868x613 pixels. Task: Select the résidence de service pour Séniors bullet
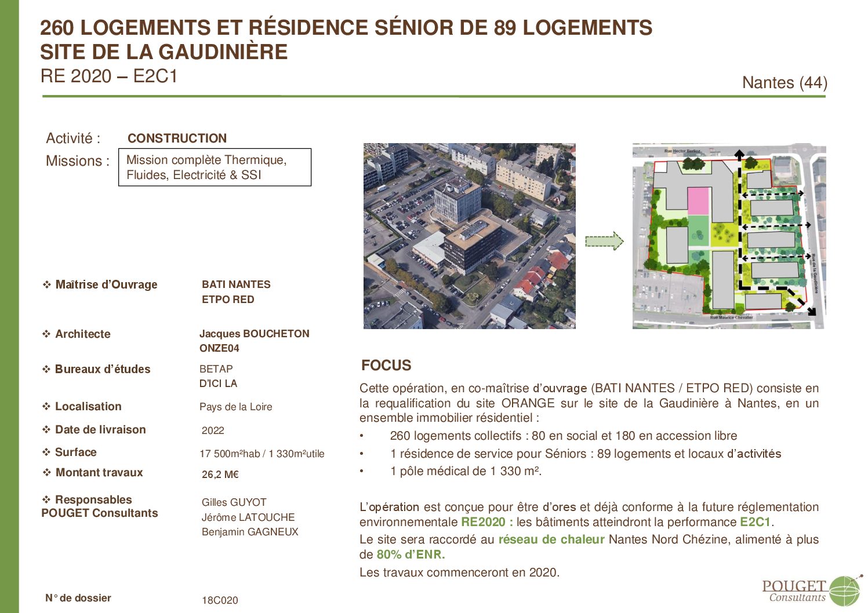(x=586, y=454)
